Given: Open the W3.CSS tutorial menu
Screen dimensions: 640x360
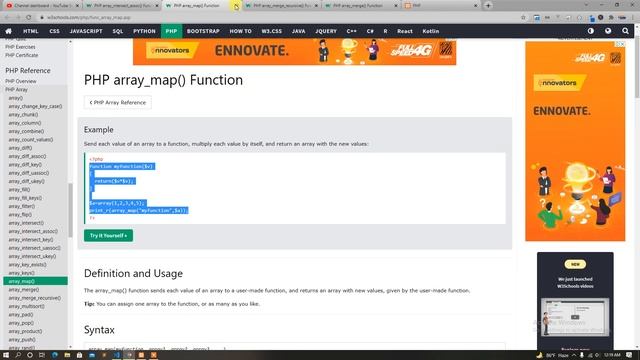Looking at the screenshot, I should [x=271, y=31].
